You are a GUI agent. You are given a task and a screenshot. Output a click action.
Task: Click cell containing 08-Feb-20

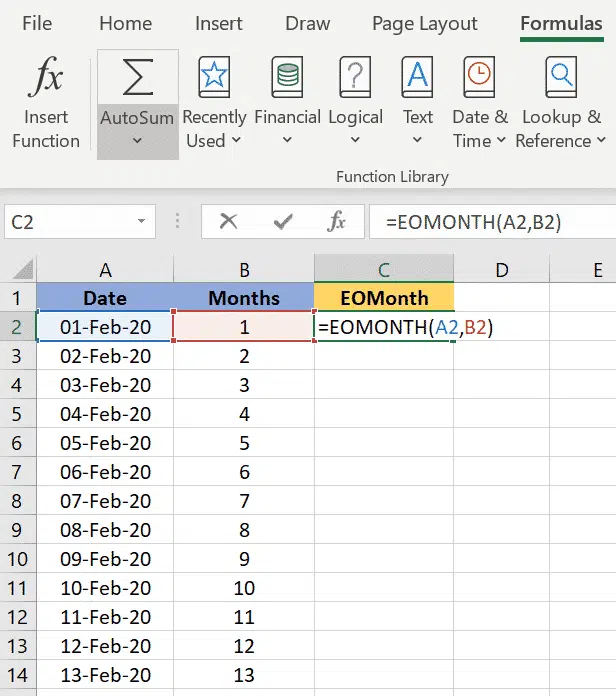point(105,530)
